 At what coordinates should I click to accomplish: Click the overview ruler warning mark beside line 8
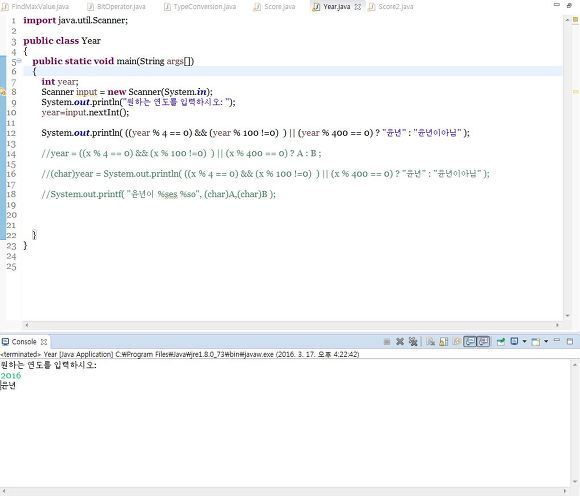click(575, 91)
